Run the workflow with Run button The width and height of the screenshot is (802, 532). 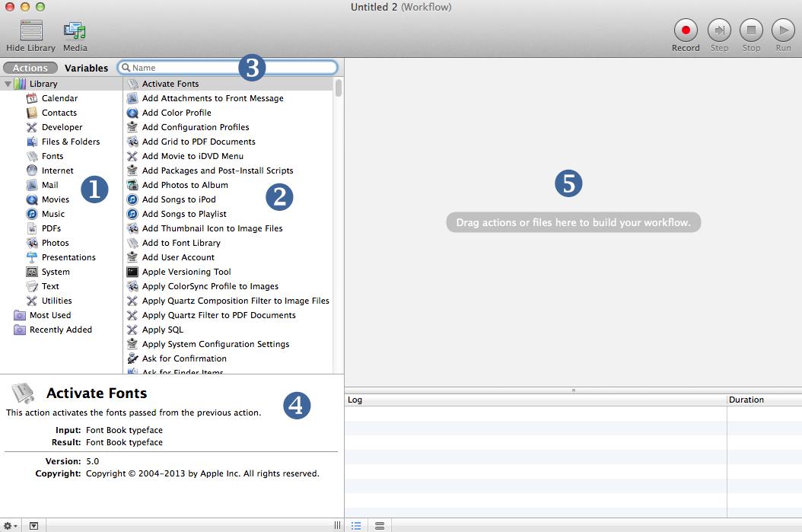point(783,30)
